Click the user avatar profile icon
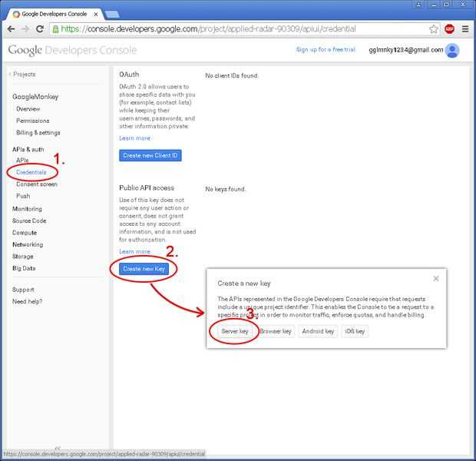Viewport: 476px width, 461px height. (x=452, y=51)
